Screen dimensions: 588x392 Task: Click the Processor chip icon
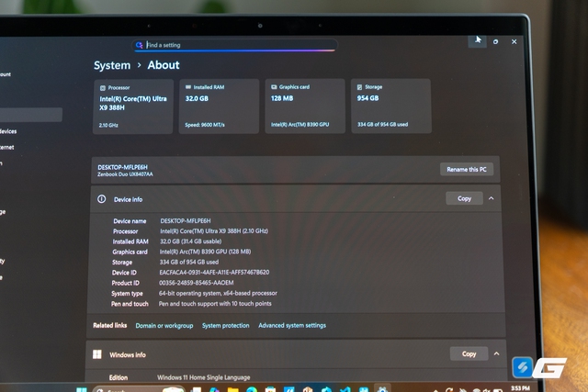[x=103, y=88]
